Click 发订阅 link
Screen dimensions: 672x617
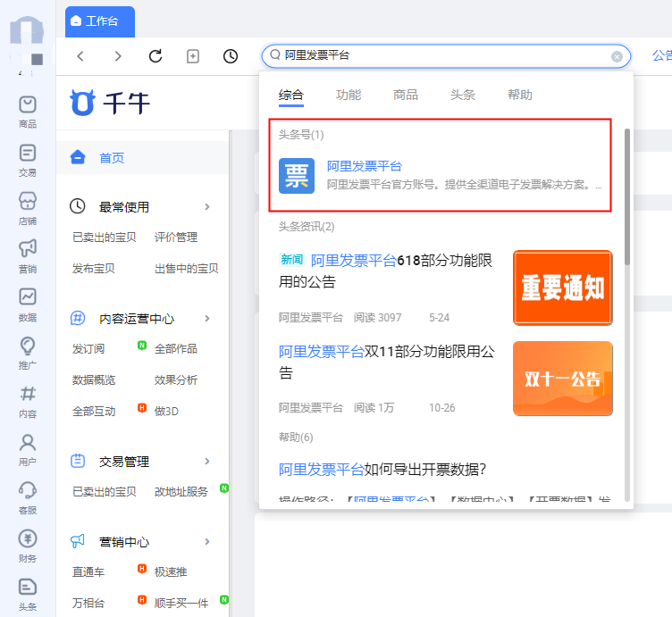coord(88,348)
